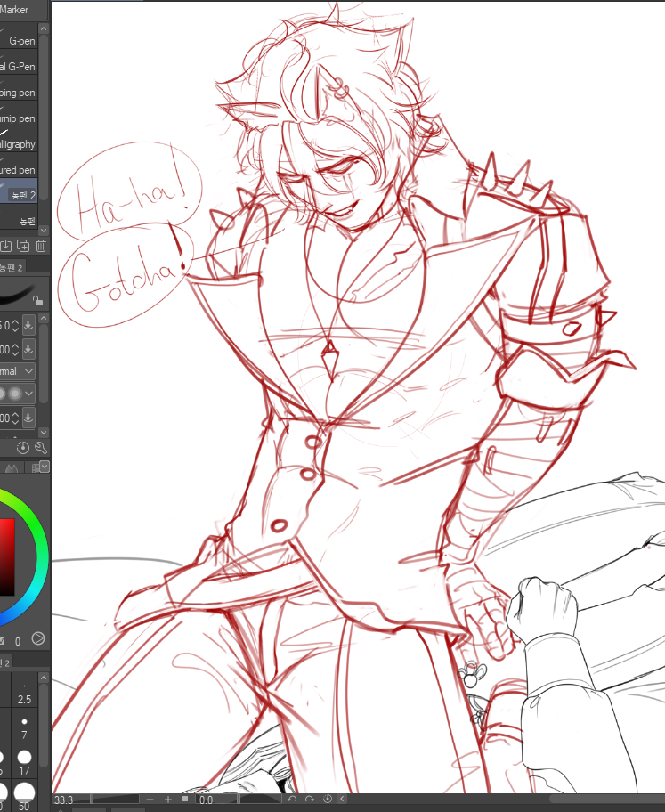Open the anti-aliasing options dropdown
665x812 pixels.
tap(30, 393)
